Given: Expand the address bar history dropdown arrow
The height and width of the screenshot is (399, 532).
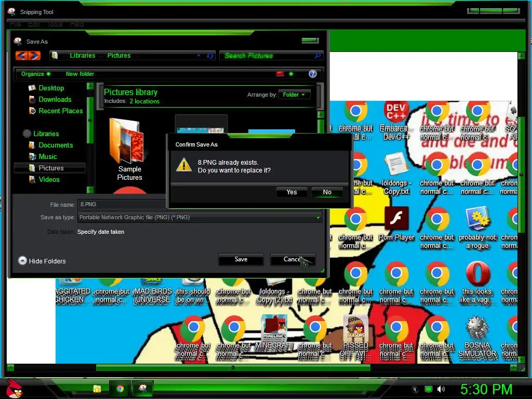Looking at the screenshot, I should pyautogui.click(x=198, y=56).
